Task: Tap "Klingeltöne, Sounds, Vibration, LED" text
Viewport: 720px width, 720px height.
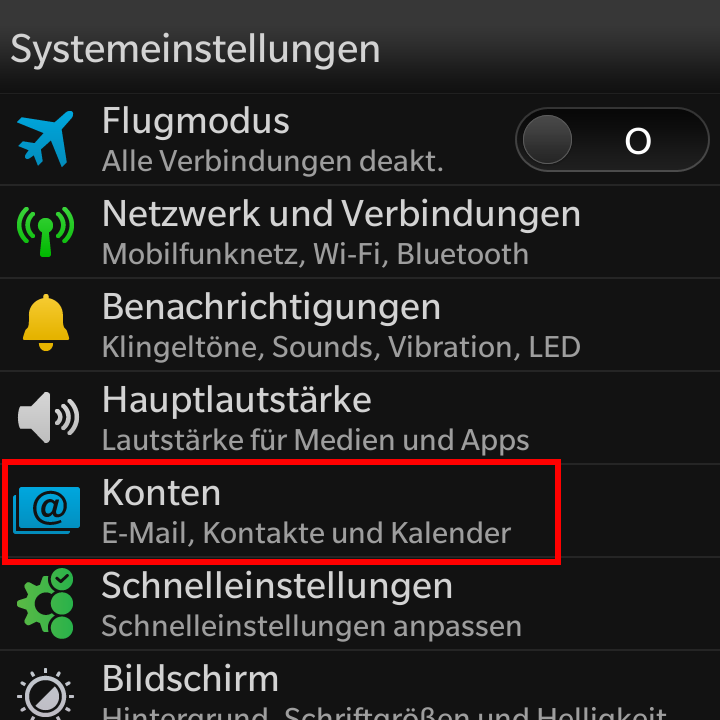Action: point(341,347)
